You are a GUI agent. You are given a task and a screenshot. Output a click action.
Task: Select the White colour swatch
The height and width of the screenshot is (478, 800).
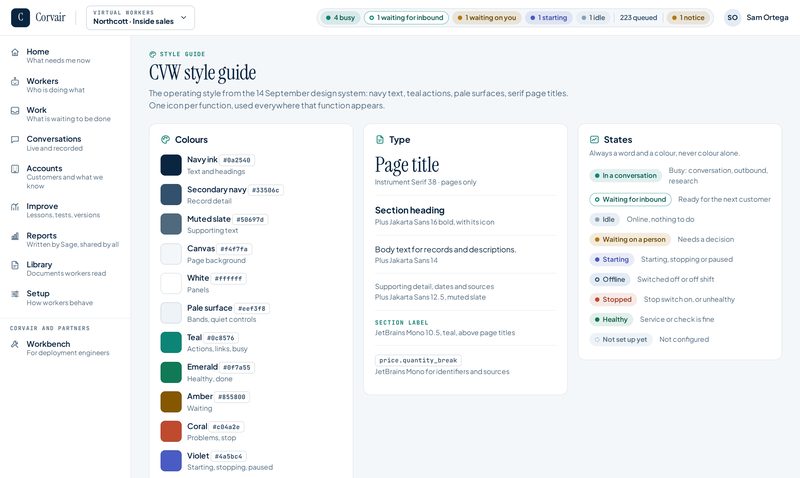click(171, 284)
